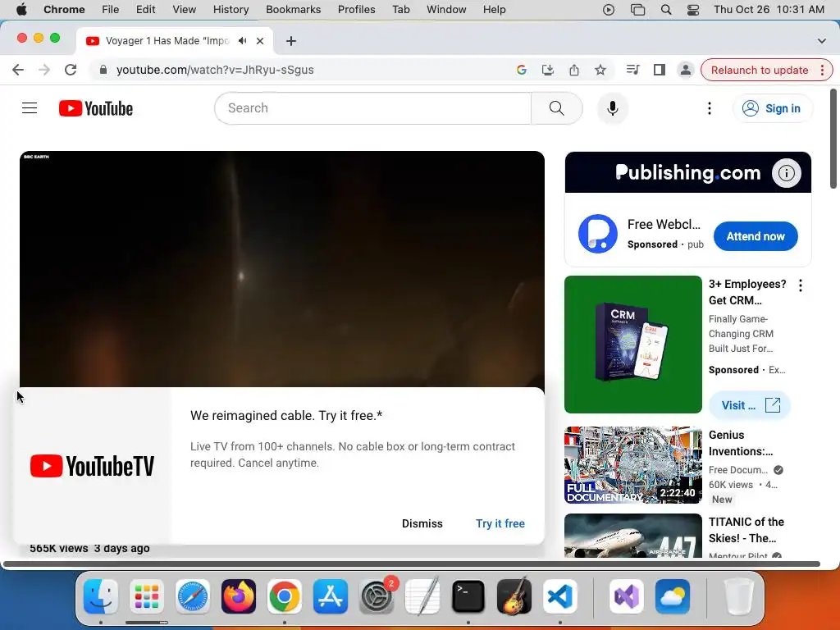This screenshot has height=630, width=840.
Task: Open YouTube settings three-dot menu
Action: coord(710,108)
